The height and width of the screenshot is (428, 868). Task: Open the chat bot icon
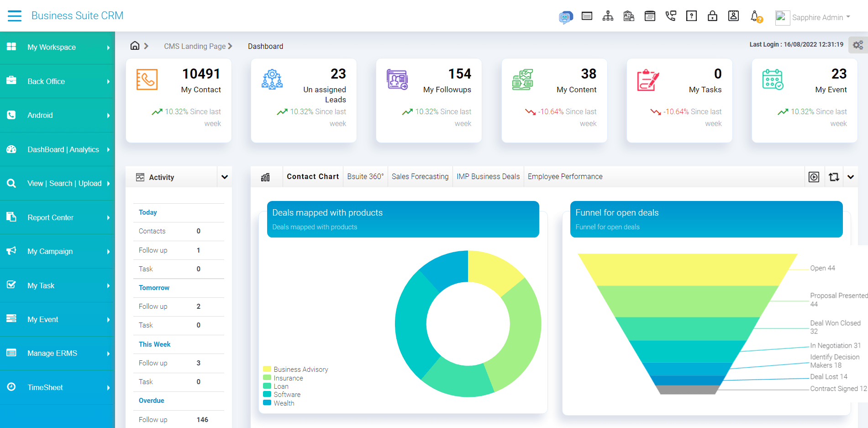pyautogui.click(x=566, y=17)
